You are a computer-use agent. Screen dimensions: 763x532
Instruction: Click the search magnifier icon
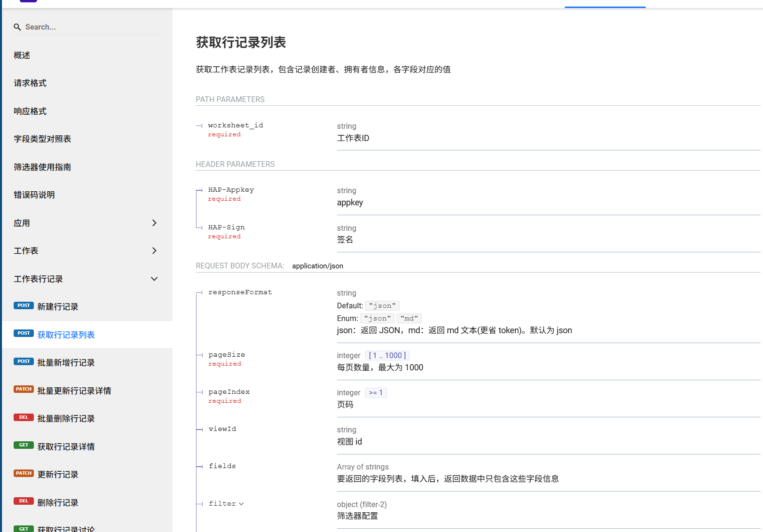(x=17, y=27)
